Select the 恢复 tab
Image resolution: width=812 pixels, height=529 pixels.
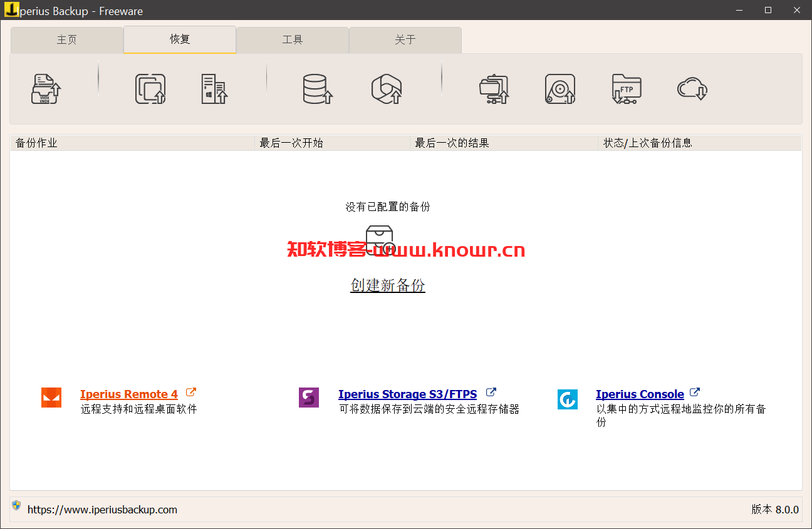(x=180, y=39)
